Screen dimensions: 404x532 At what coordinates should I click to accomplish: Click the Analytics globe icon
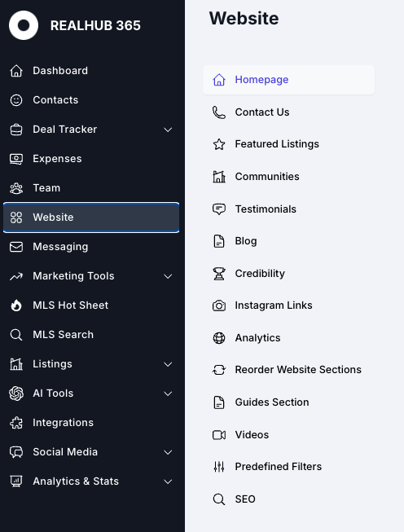pos(219,338)
